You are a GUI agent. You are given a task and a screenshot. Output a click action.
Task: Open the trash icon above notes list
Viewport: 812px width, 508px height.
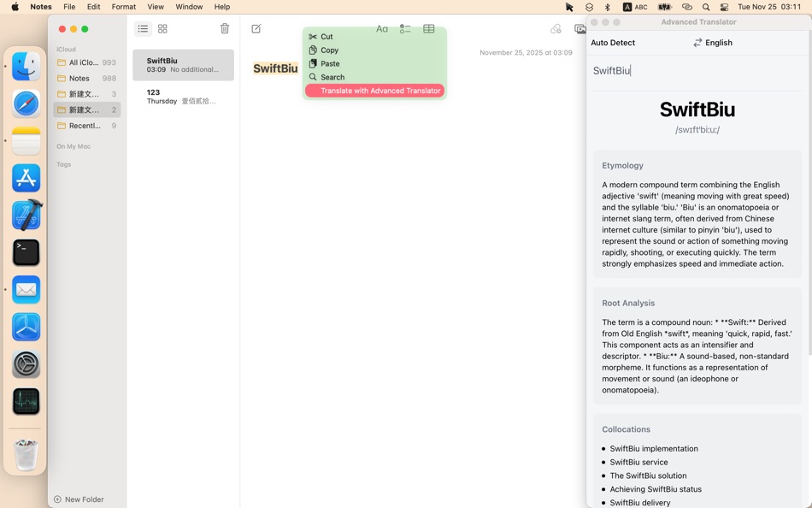[225, 28]
